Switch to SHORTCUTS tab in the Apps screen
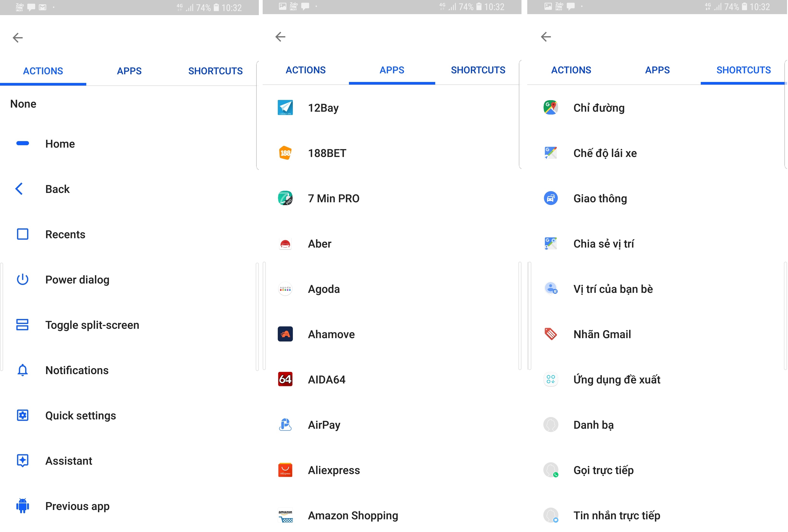This screenshot has height=532, width=788. 478,70
